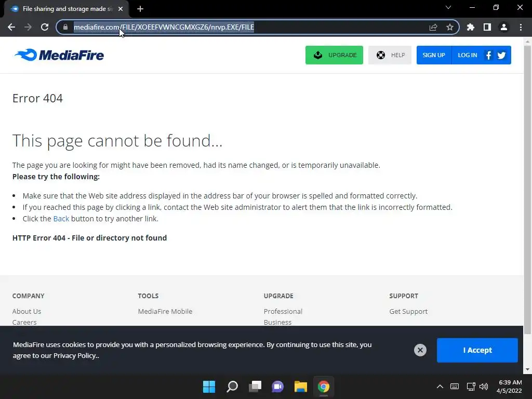Image resolution: width=532 pixels, height=399 pixels.
Task: Click the browser forward arrow
Action: point(28,27)
